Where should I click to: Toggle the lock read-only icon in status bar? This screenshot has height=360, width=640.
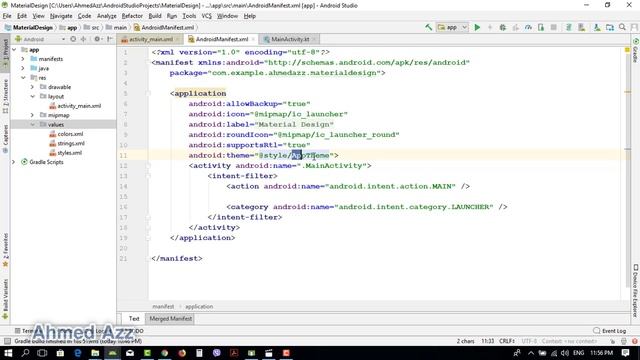tap(613, 341)
